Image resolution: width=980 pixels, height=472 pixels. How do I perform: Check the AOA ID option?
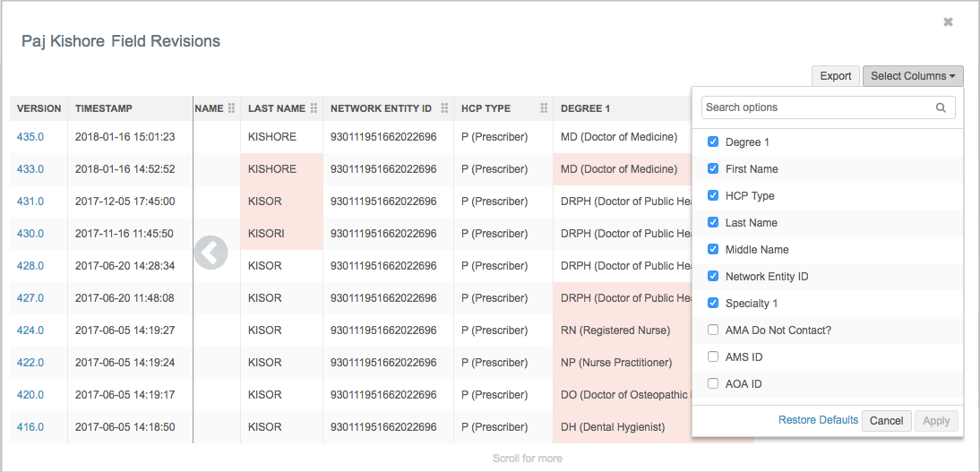tap(713, 384)
